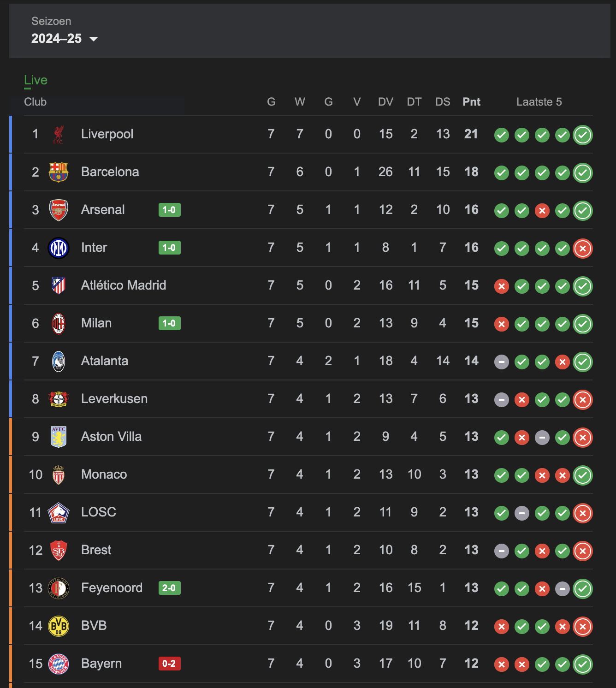Click Inter's most recent loss result circle
616x688 pixels.
click(583, 249)
